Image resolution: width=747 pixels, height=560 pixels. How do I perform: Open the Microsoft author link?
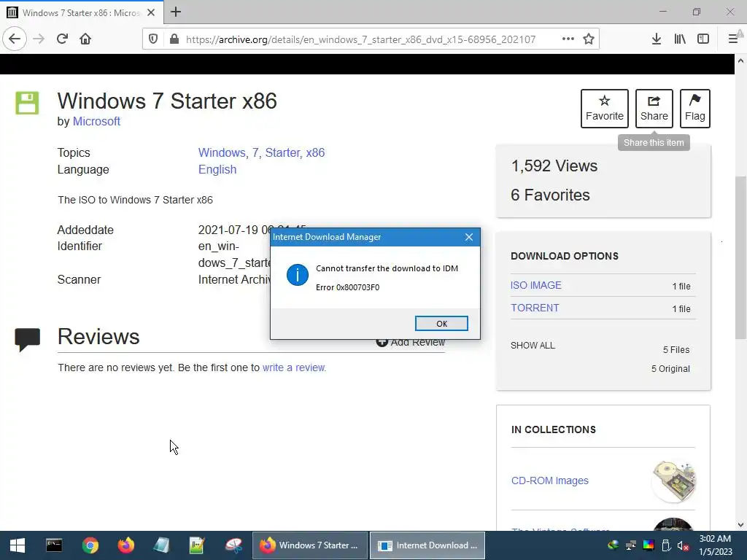96,122
